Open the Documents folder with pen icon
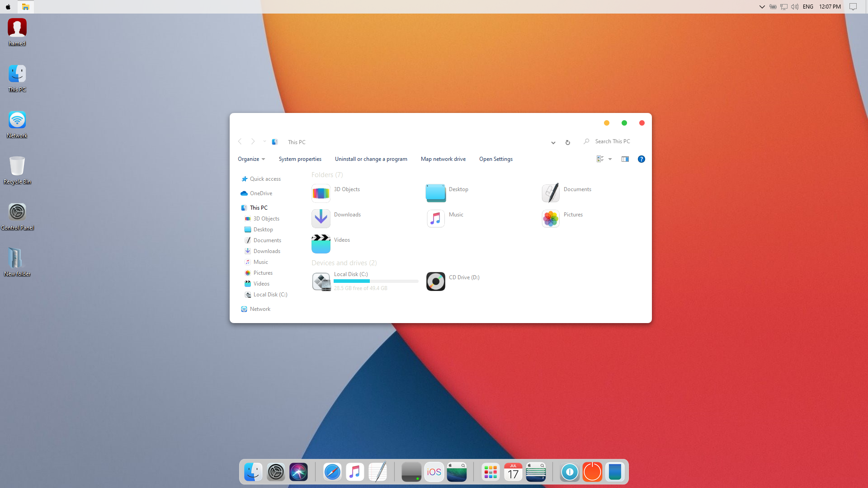This screenshot has height=488, width=868. pos(551,193)
